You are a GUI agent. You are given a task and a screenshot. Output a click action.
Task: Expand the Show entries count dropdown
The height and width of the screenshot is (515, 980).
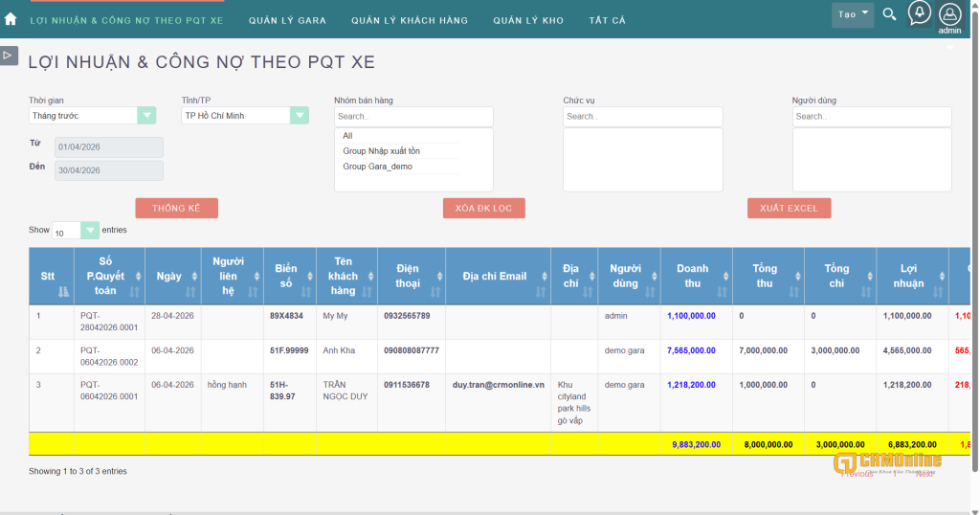tap(76, 231)
